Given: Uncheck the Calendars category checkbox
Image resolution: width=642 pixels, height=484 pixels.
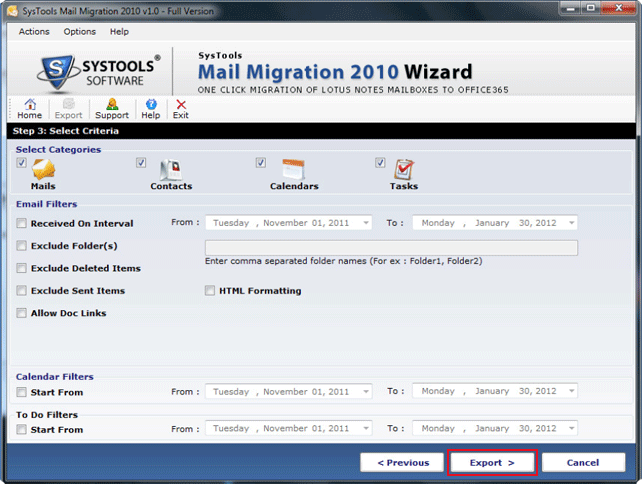Looking at the screenshot, I should [x=260, y=163].
